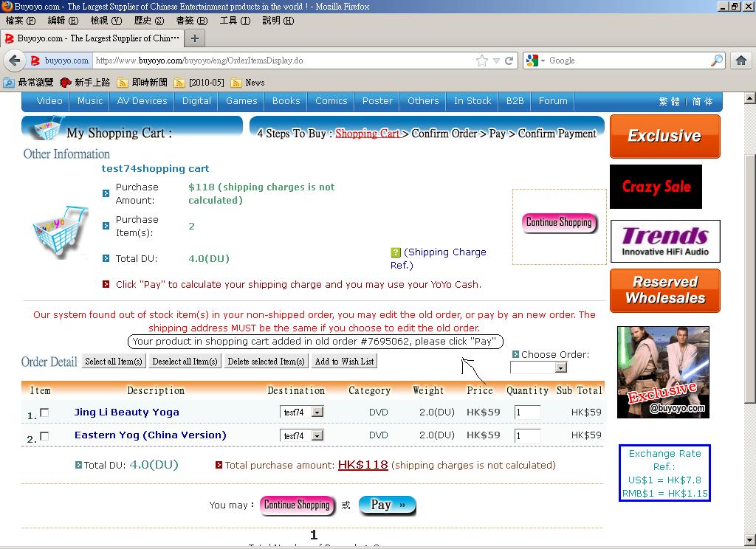Viewport: 756px width, 549px height.
Task: Open the 歷史 (History) menu
Action: click(x=148, y=21)
